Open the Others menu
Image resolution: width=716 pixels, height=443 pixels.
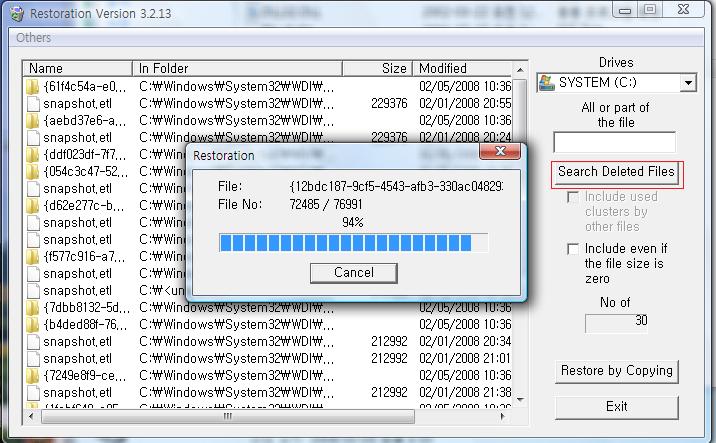tap(33, 38)
